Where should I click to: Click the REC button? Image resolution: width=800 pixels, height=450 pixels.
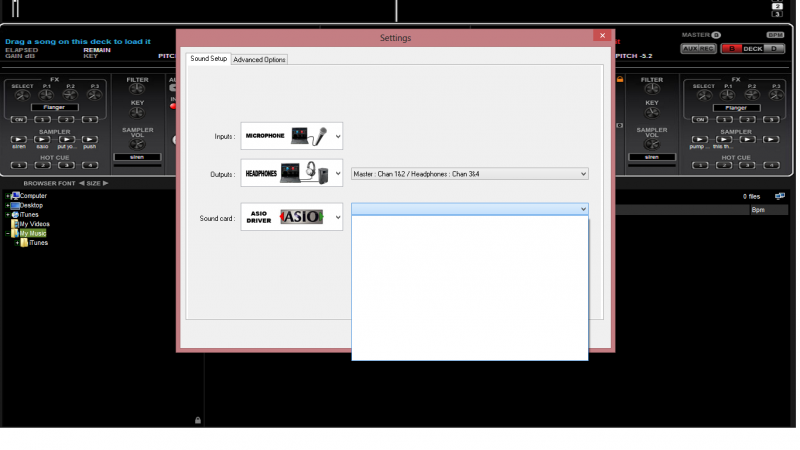coord(707,48)
